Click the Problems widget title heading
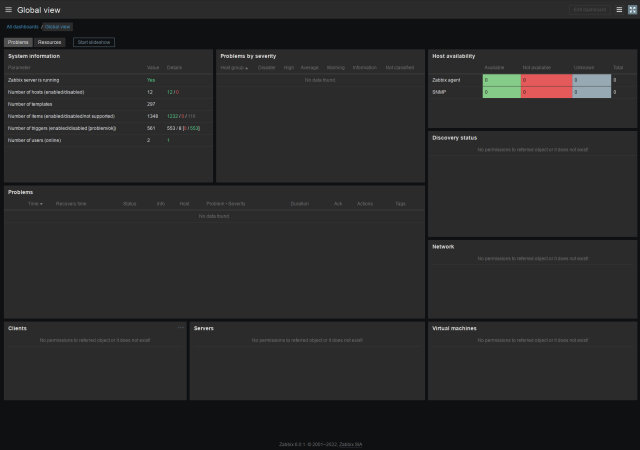This screenshot has width=640, height=450. tap(20, 192)
